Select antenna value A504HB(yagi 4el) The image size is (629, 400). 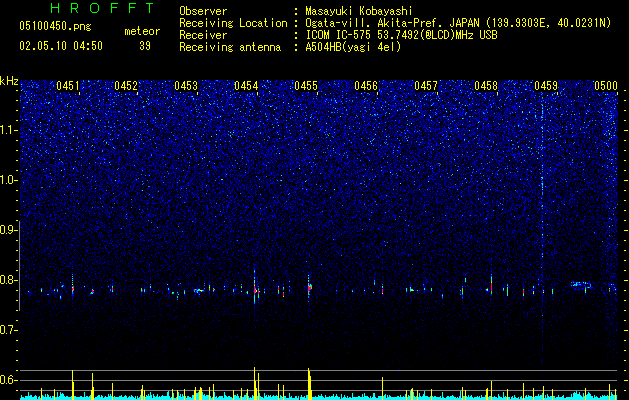[353, 47]
